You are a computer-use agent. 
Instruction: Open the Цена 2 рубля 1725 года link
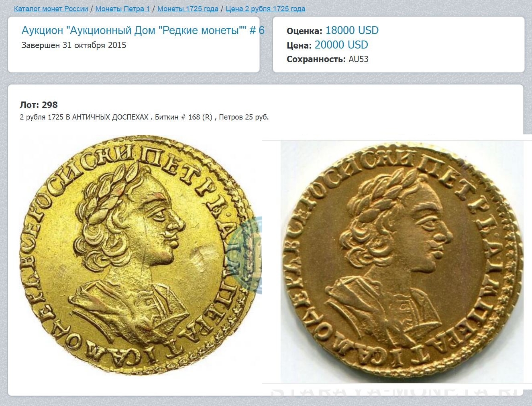click(x=265, y=9)
